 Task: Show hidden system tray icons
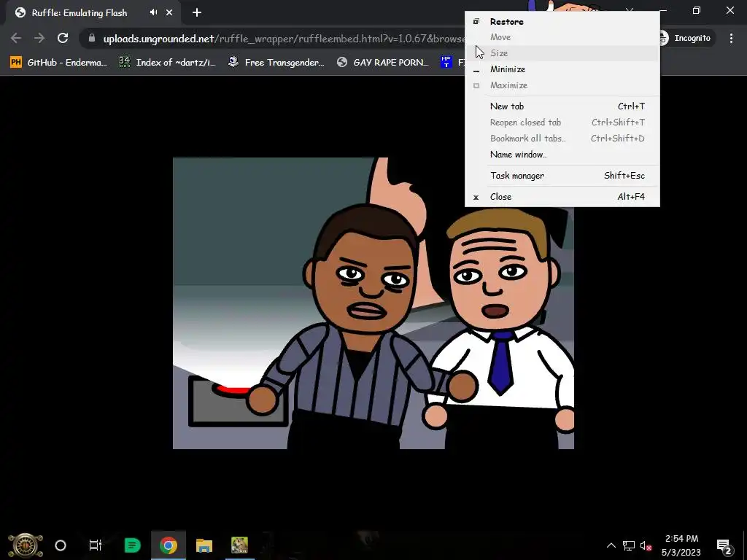[x=611, y=545]
